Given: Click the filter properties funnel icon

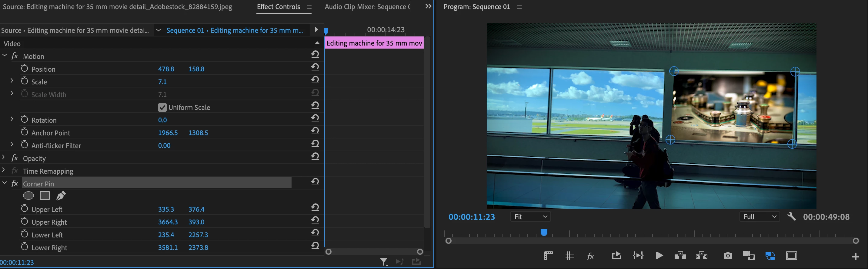Looking at the screenshot, I should click(384, 262).
